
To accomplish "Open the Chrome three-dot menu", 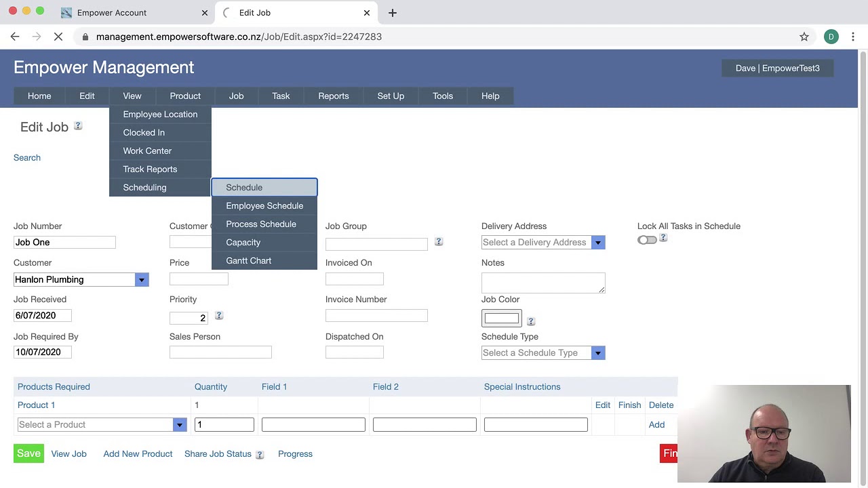I will (853, 37).
